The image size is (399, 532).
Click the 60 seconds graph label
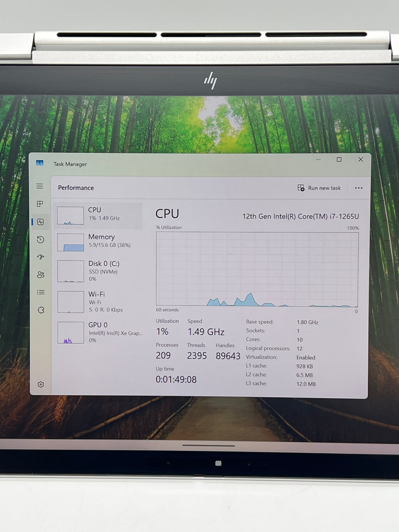pyautogui.click(x=167, y=310)
